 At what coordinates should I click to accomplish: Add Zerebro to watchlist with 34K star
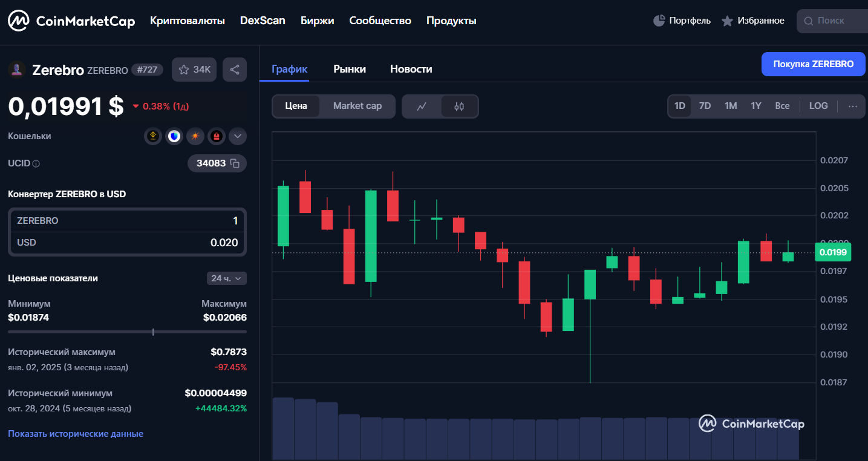195,70
